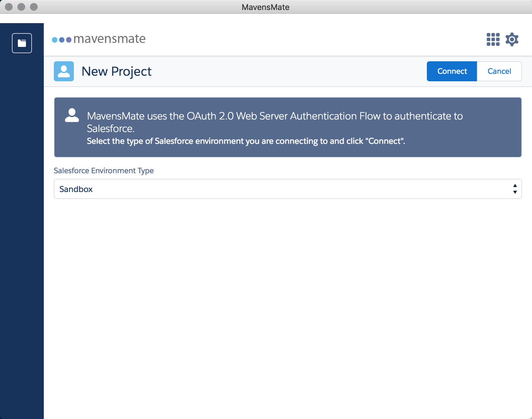Open the app grid launcher icon
532x419 pixels.
pyautogui.click(x=493, y=40)
